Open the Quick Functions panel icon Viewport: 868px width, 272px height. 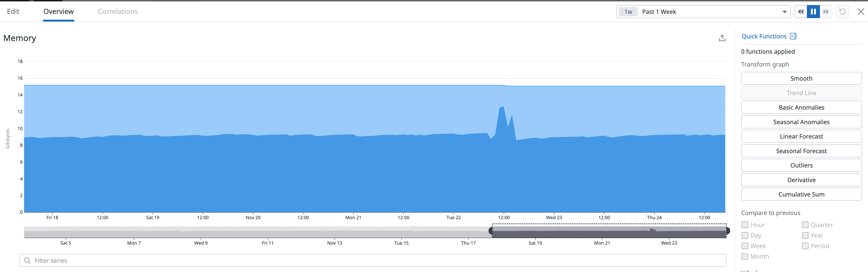(x=793, y=36)
